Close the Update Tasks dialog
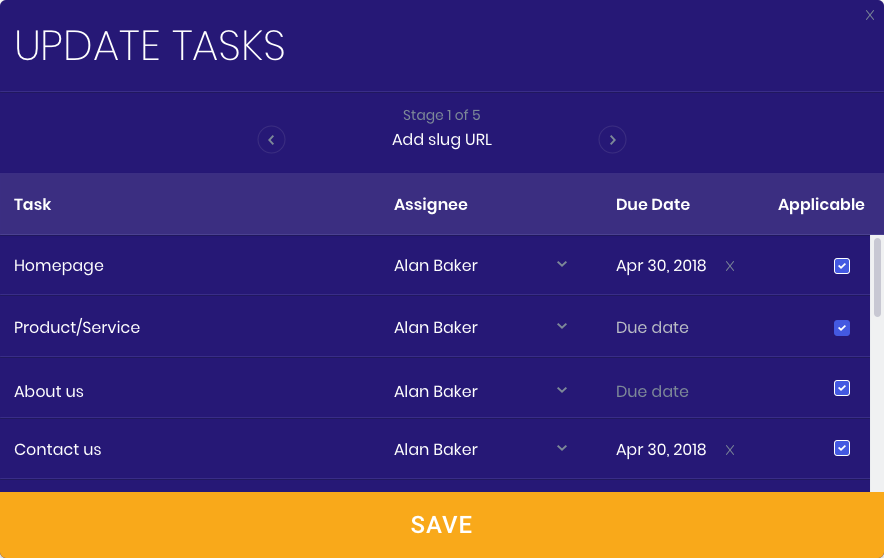 coord(870,15)
